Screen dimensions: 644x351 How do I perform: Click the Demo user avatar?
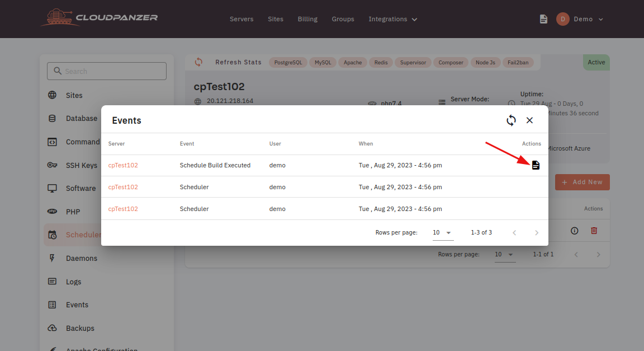click(x=563, y=19)
